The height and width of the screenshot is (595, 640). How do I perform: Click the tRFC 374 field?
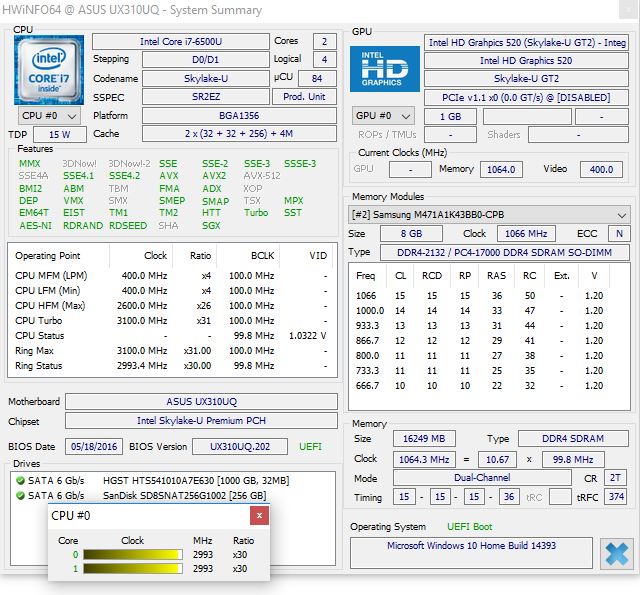[615, 497]
